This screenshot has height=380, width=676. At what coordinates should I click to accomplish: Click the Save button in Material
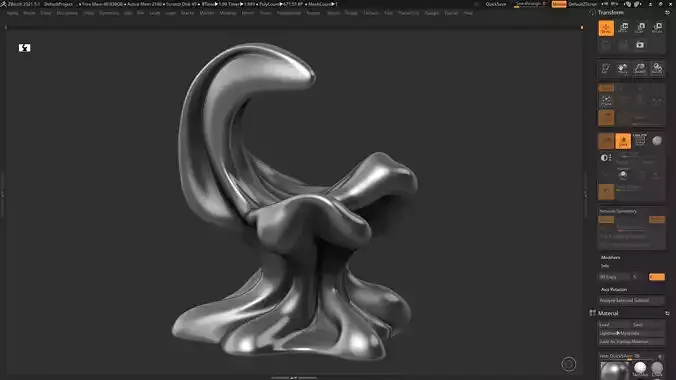coord(648,325)
